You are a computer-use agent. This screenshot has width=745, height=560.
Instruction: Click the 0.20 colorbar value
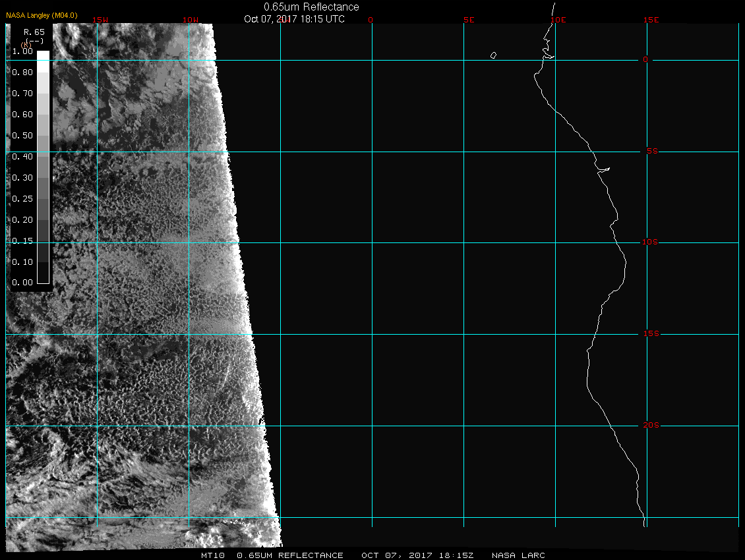click(x=22, y=220)
